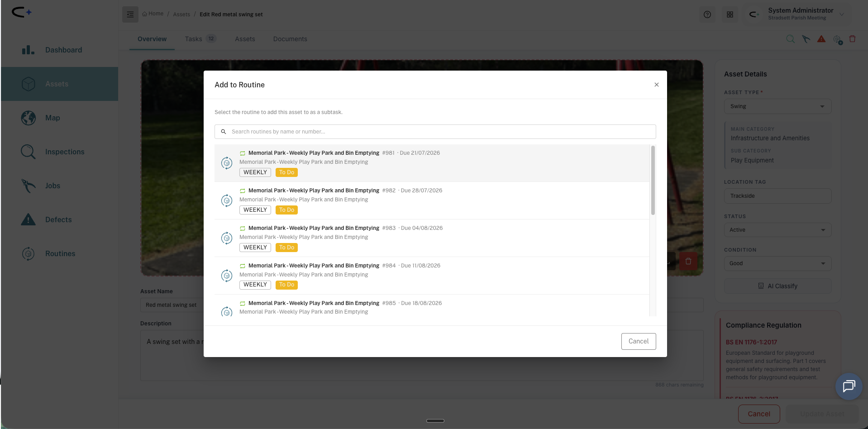Click the To Do badge on routine #982
The height and width of the screenshot is (429, 868).
pos(286,210)
